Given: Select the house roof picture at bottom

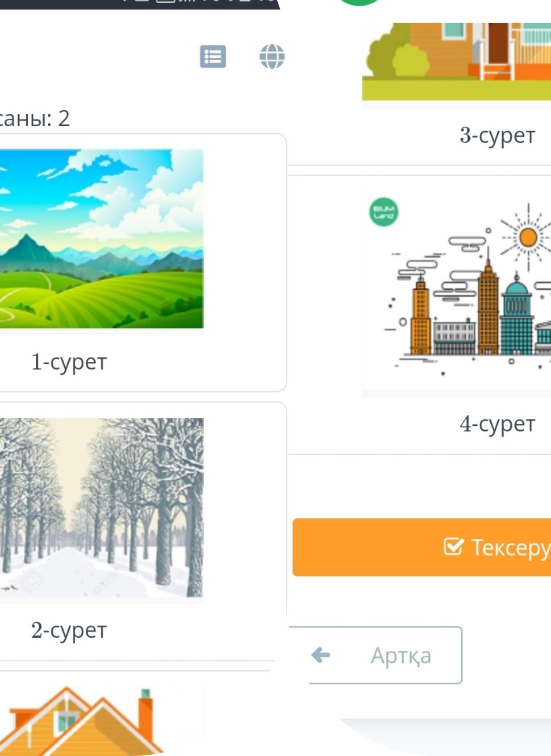Looking at the screenshot, I should 102,721.
